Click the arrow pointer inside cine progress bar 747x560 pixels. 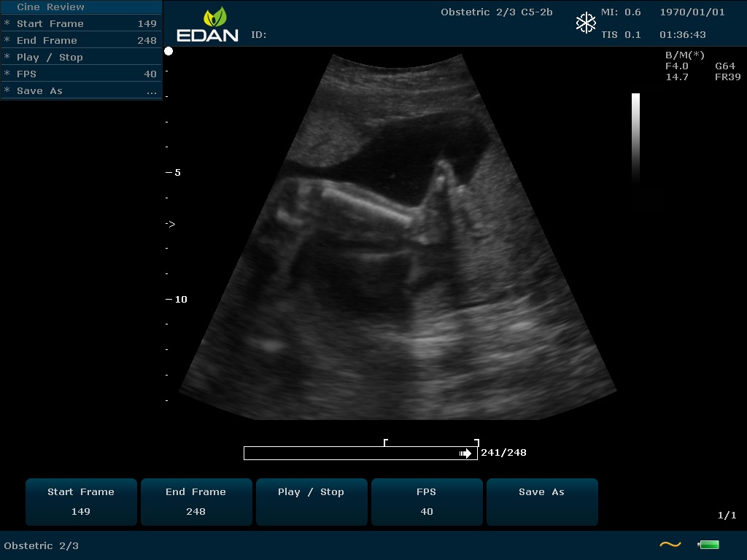(x=465, y=454)
